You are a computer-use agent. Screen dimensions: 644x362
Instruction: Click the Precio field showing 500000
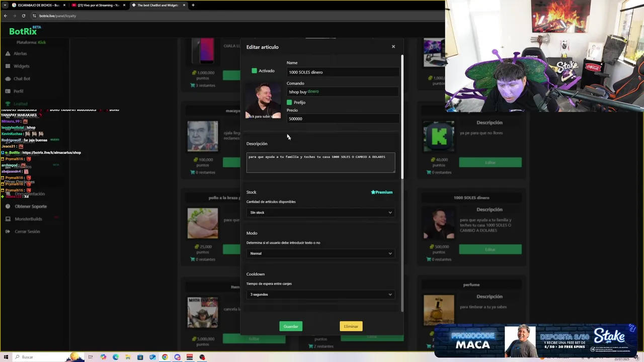343,119
